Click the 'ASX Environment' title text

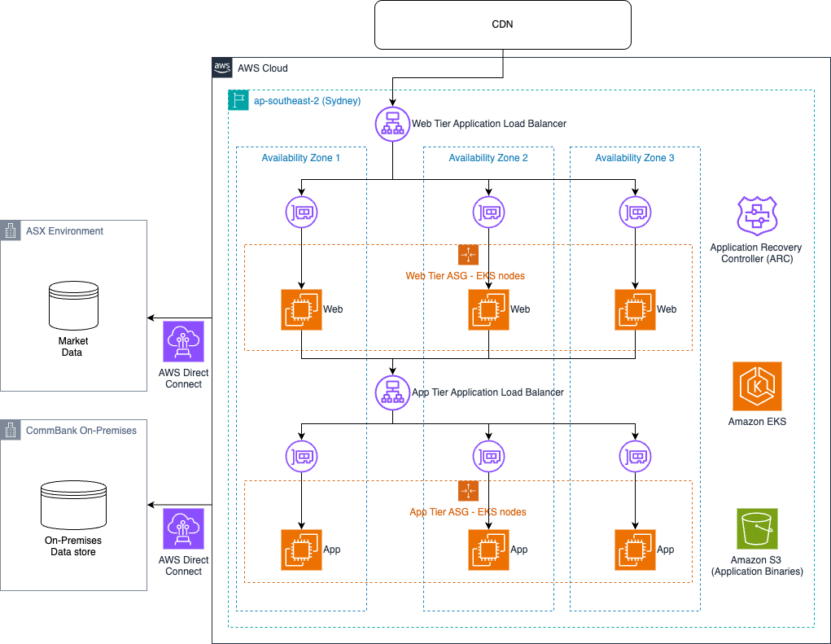[64, 231]
